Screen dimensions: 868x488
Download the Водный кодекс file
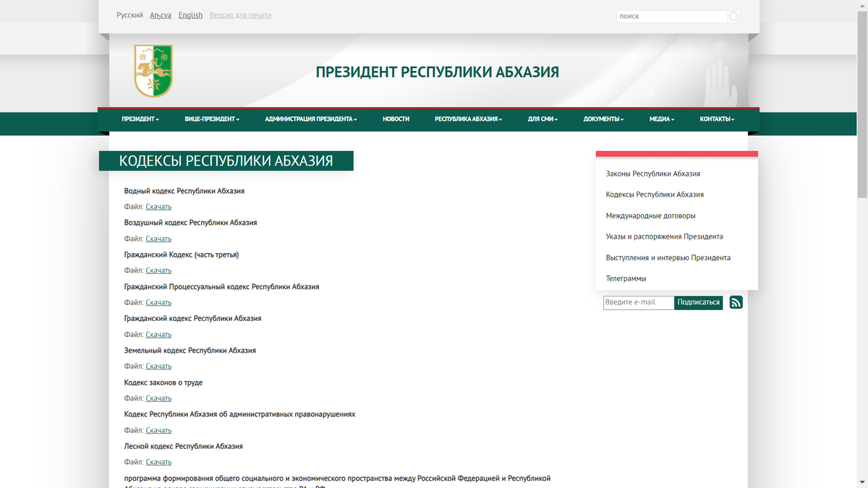pyautogui.click(x=158, y=207)
